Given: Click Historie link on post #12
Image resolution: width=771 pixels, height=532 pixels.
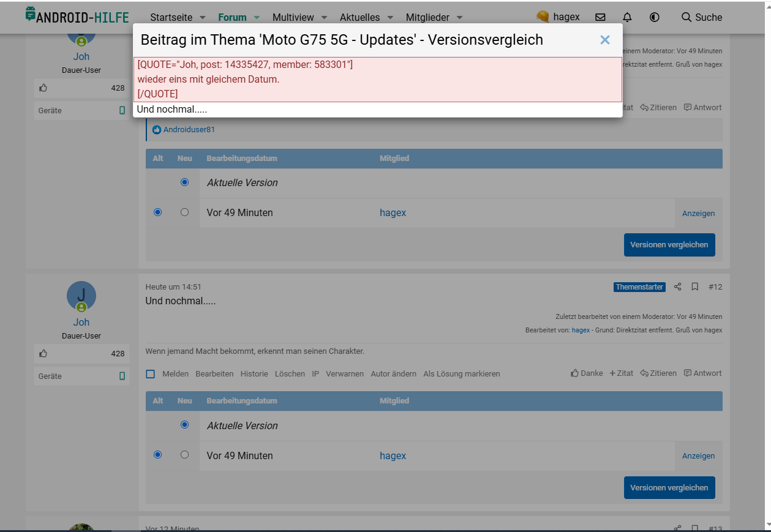Looking at the screenshot, I should click(x=254, y=373).
